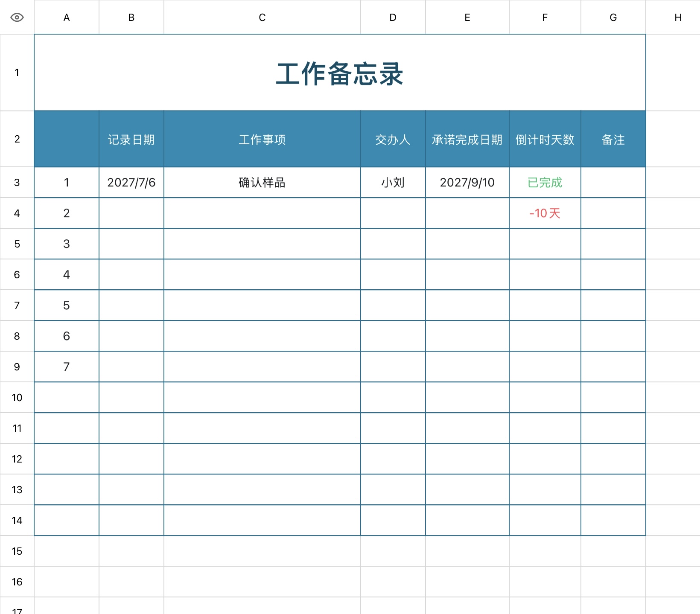Click the 记录日期 header cell
The width and height of the screenshot is (700, 614).
[131, 139]
